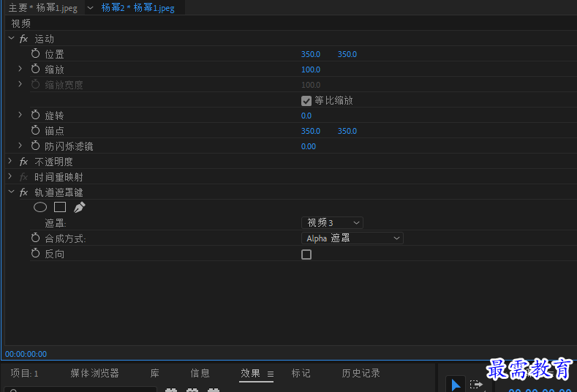The image size is (577, 392).
Task: Toggle the fx icon of 运动 effect
Action: click(x=23, y=39)
